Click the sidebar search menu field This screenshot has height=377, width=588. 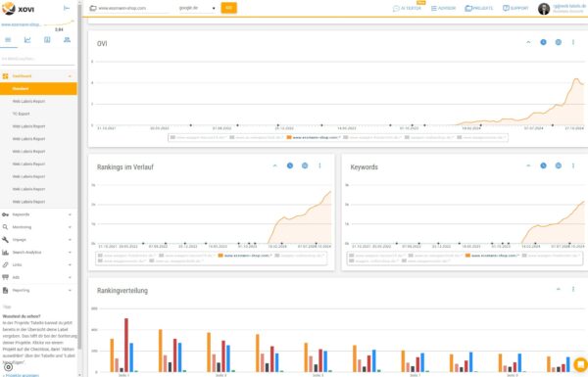click(x=37, y=59)
